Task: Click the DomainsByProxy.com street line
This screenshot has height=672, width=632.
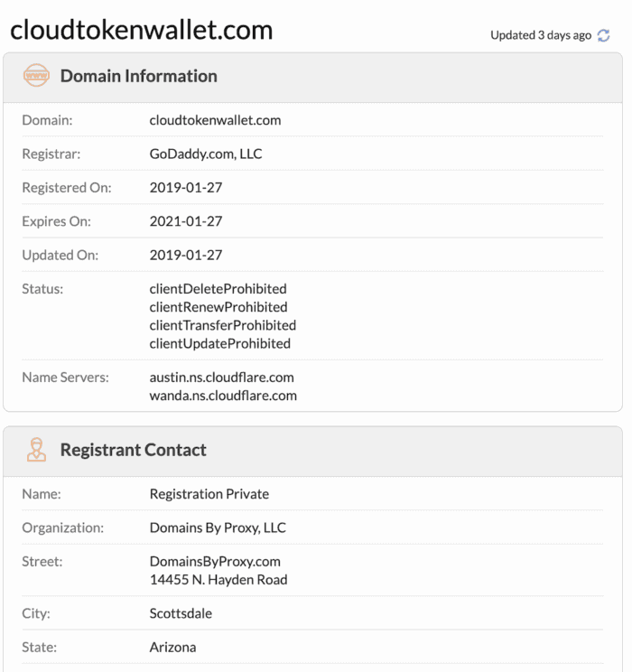Action: [x=215, y=562]
